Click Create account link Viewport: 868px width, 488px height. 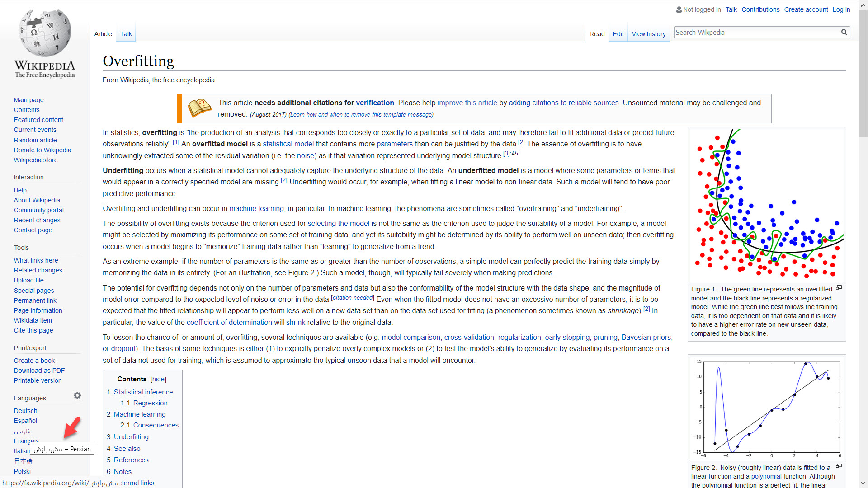pos(806,9)
